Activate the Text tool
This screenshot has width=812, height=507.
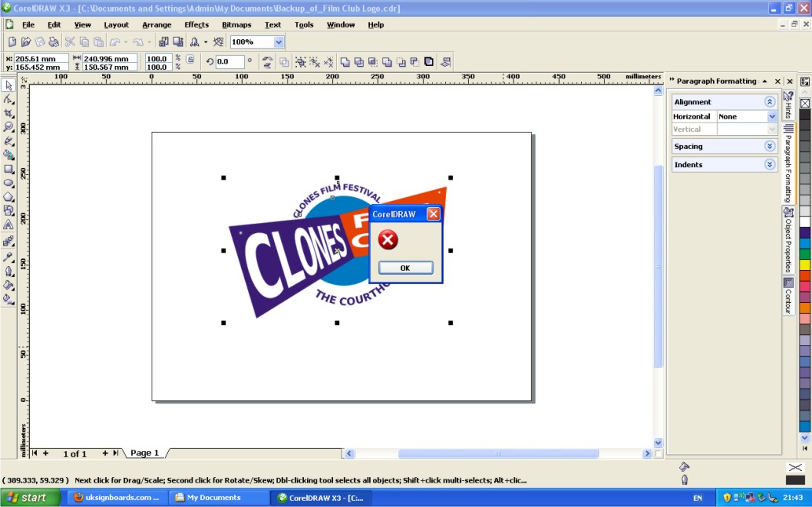[9, 225]
